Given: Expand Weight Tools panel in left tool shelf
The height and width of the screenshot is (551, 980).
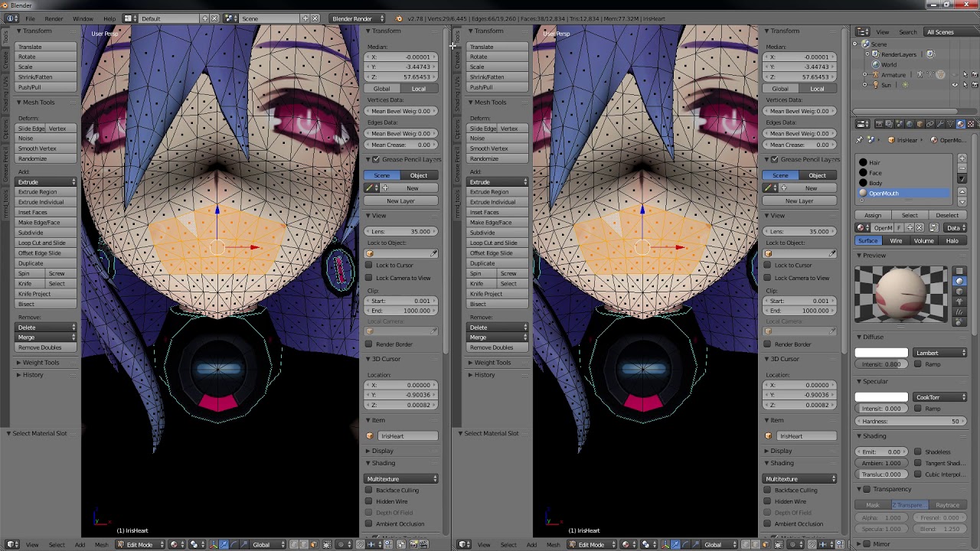Looking at the screenshot, I should tap(40, 363).
